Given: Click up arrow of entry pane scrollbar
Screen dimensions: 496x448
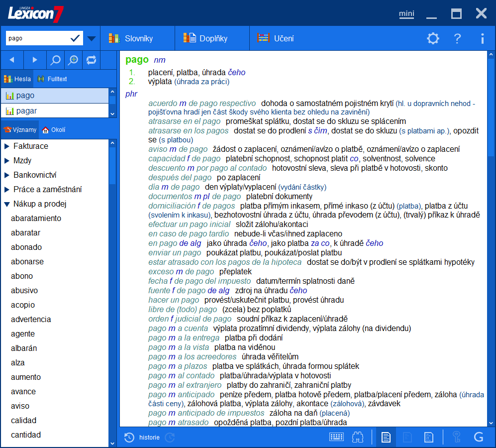Looking at the screenshot, I should (491, 55).
